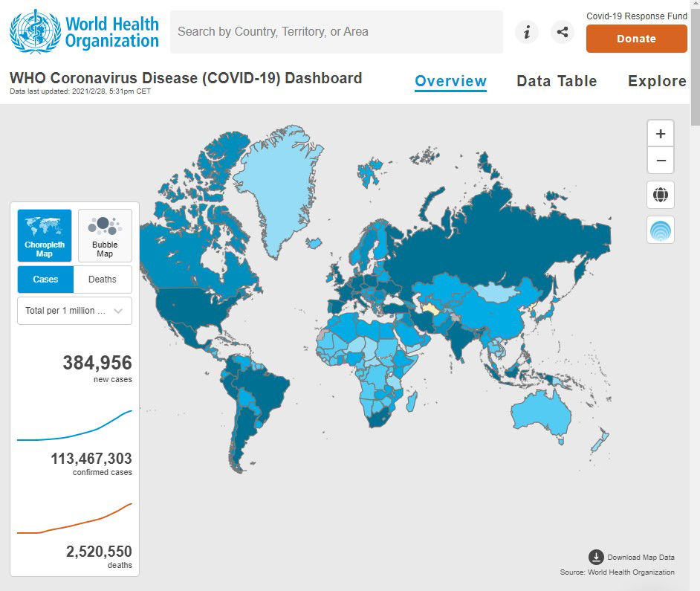Switch to Bubble Map view

[105, 236]
